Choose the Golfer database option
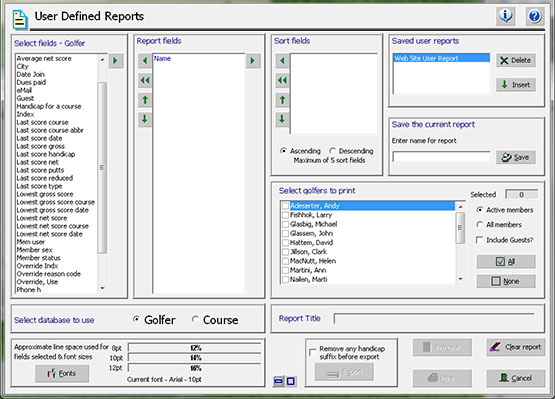555x399 pixels. [136, 319]
